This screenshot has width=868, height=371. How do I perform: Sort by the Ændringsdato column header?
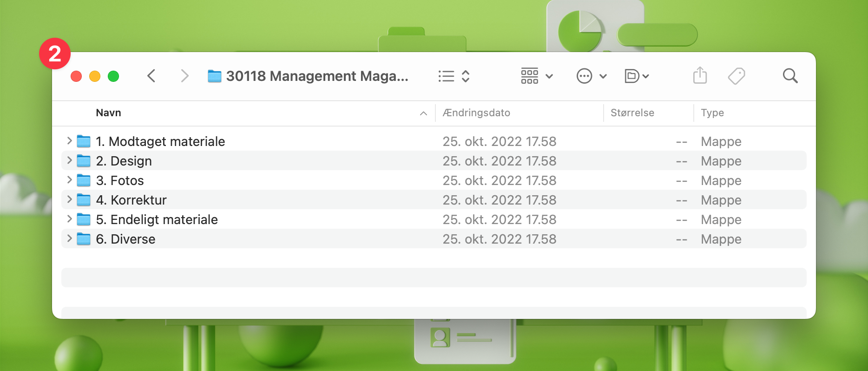[x=476, y=113]
